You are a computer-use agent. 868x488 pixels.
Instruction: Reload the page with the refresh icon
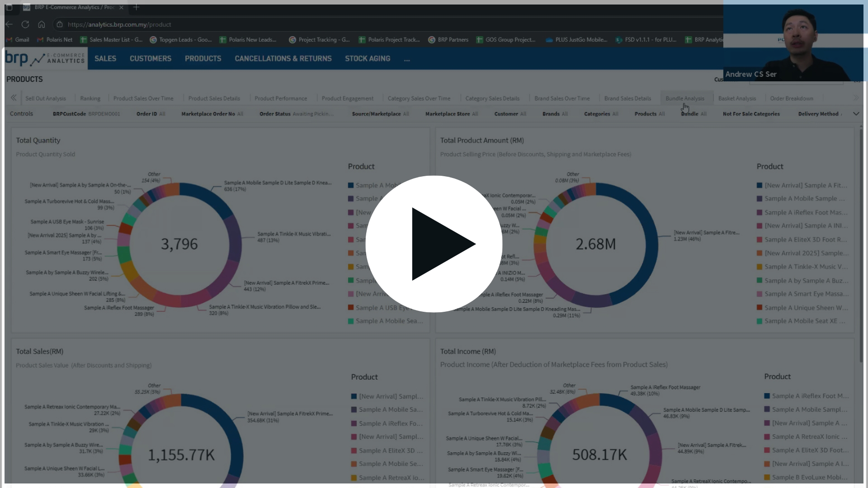pos(25,24)
